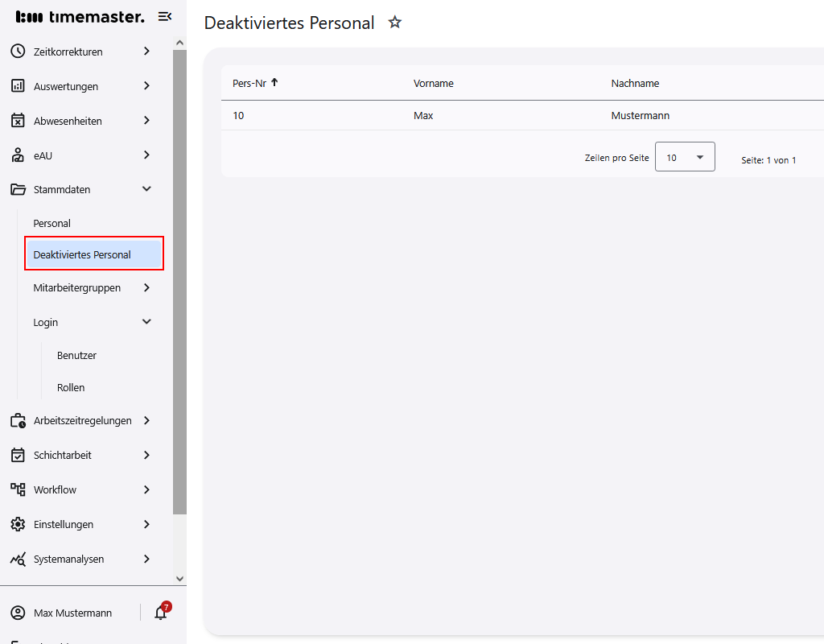The image size is (824, 644).
Task: Open the notifications bell
Action: point(161,613)
